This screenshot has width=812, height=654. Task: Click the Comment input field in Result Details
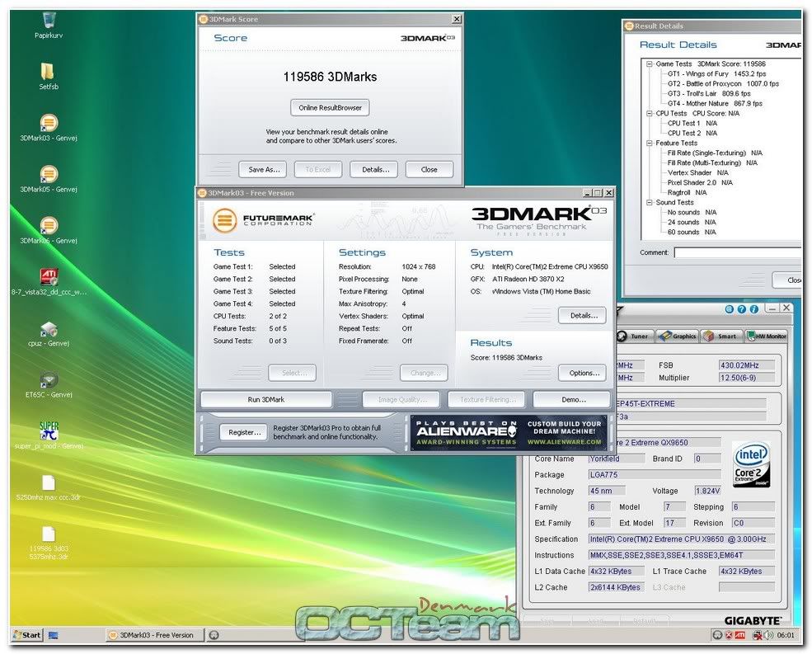[x=739, y=253]
